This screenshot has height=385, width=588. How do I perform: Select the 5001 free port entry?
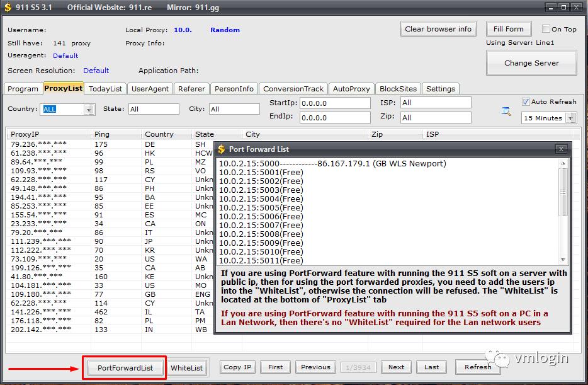coord(261,172)
